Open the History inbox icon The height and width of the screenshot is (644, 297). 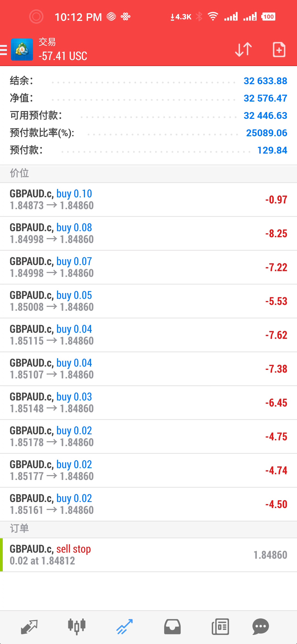tap(172, 627)
